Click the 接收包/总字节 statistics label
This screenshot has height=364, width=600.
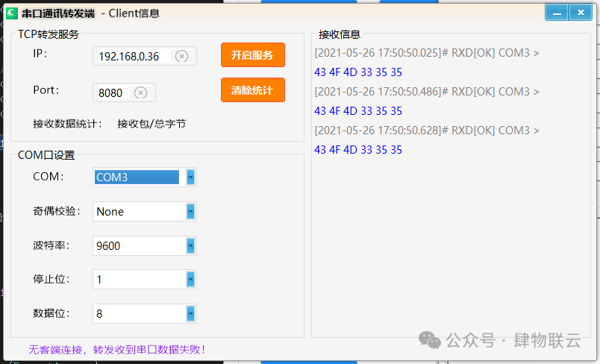pos(151,124)
